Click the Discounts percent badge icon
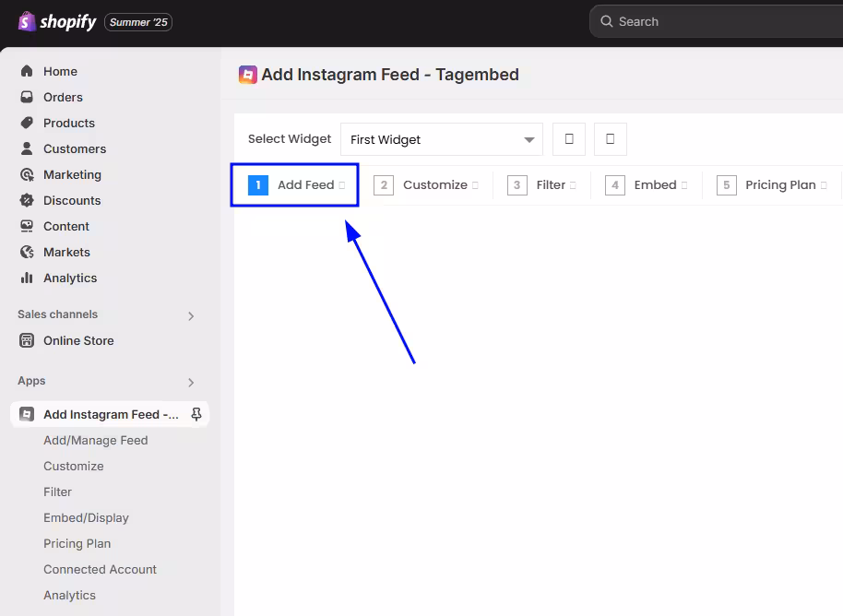843x616 pixels. pyautogui.click(x=27, y=200)
